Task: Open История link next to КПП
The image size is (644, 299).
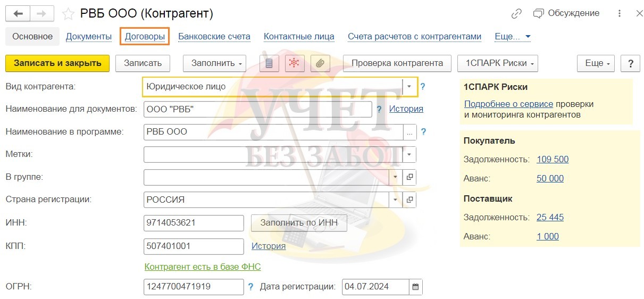Action: (269, 246)
